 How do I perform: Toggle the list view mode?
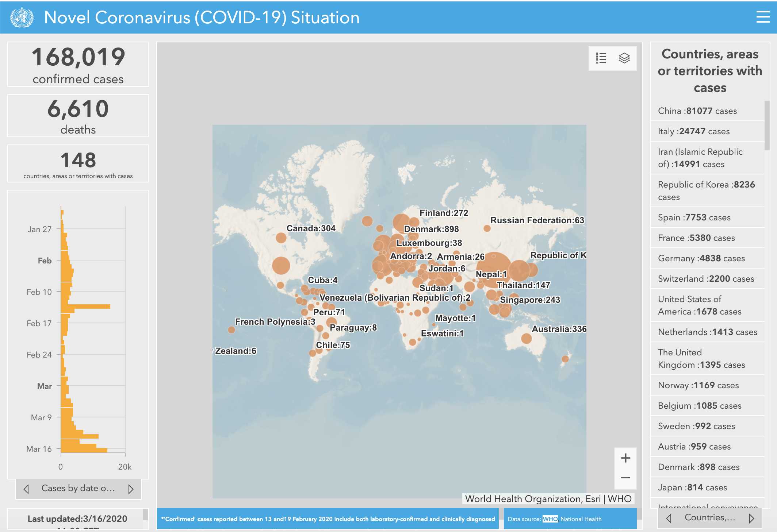601,58
